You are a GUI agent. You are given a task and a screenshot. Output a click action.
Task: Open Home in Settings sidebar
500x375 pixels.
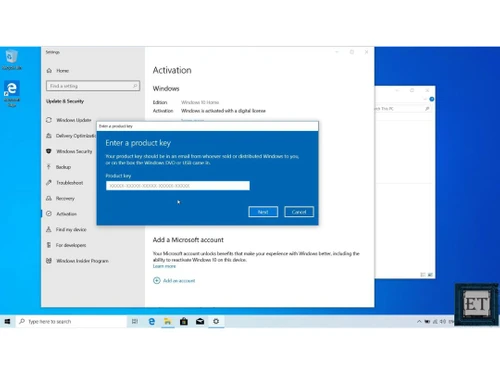point(62,71)
